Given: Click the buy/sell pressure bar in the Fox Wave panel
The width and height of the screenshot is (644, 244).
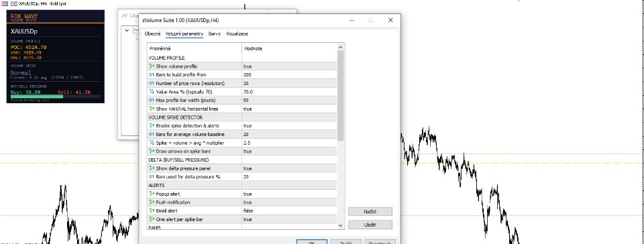Looking at the screenshot, I should [x=55, y=97].
